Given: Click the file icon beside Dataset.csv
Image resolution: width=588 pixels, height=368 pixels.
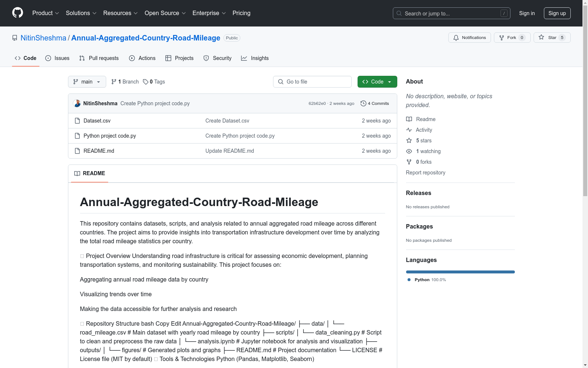Looking at the screenshot, I should pos(77,121).
